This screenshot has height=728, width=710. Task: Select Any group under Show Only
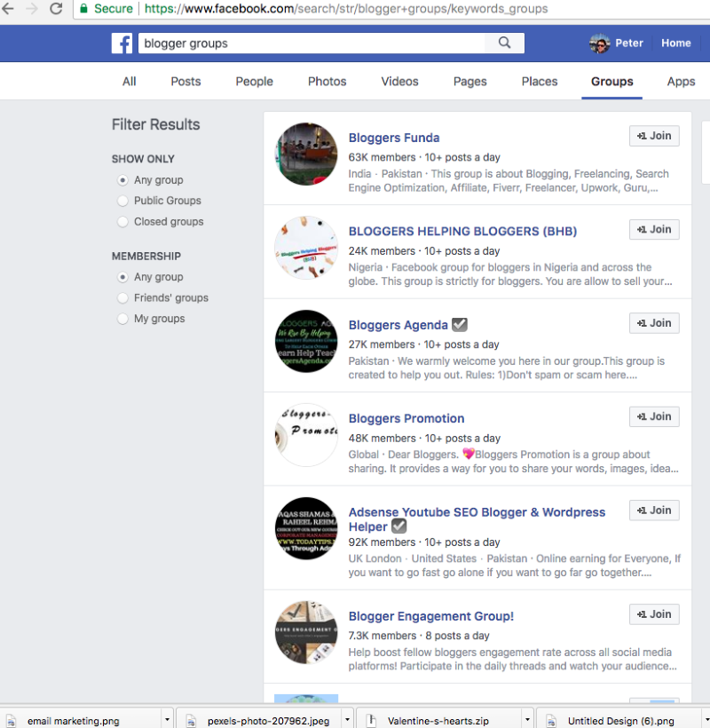pos(122,179)
